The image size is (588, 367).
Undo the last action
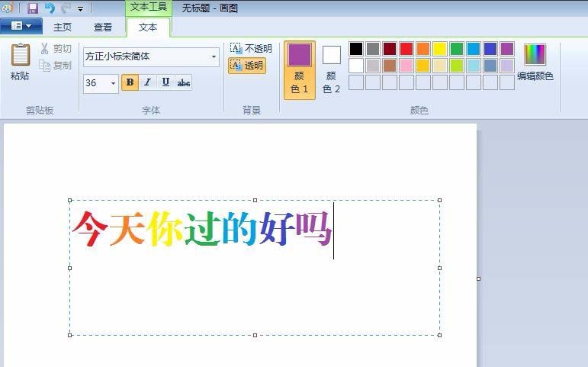[x=50, y=8]
